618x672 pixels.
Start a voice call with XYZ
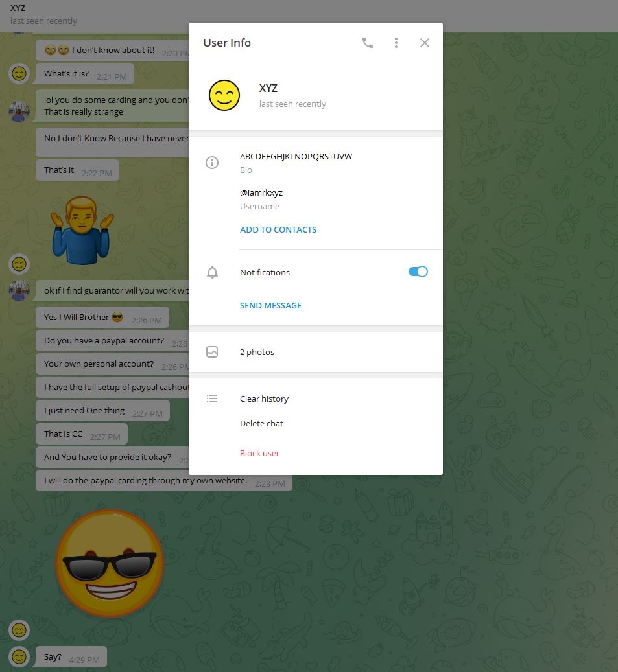(368, 43)
